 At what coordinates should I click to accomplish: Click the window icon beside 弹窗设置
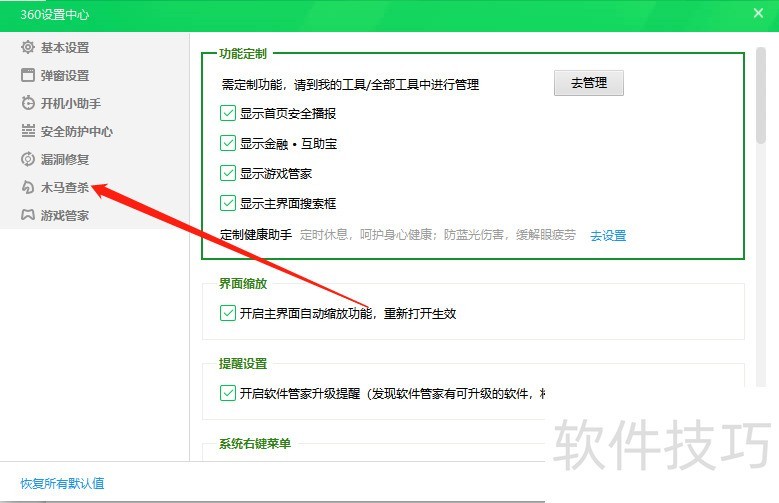pos(28,75)
